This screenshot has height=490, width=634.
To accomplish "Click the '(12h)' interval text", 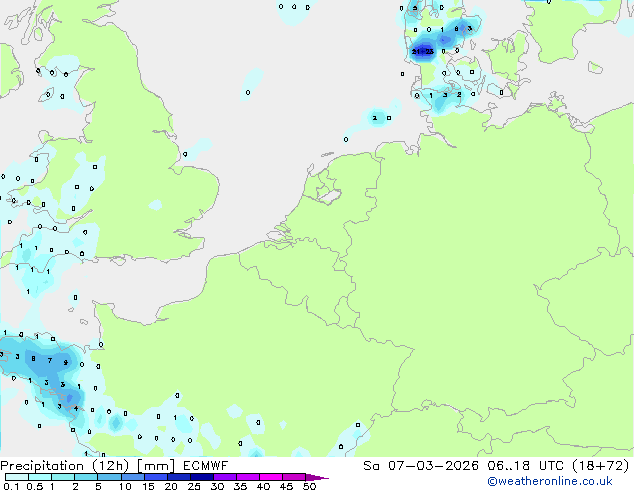I will pyautogui.click(x=111, y=466).
